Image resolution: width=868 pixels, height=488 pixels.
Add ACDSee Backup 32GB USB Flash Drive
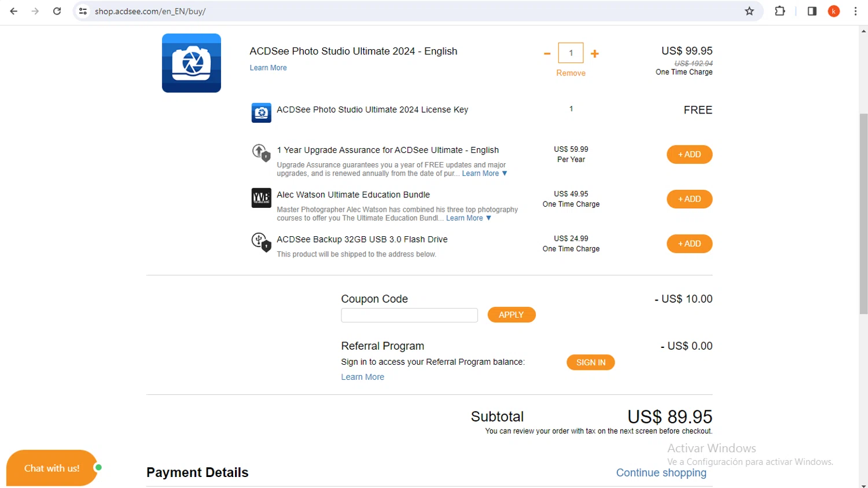(689, 244)
